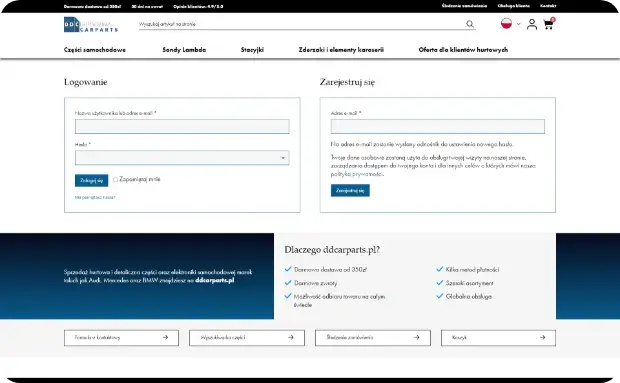Click Obsługa klienta in top bar
This screenshot has width=620, height=383.
coord(514,6)
